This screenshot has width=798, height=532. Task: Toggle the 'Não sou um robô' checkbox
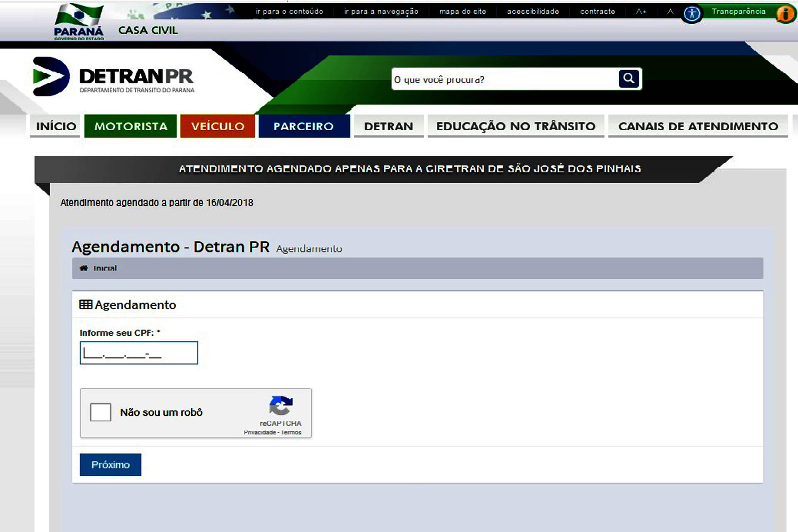[x=99, y=411]
